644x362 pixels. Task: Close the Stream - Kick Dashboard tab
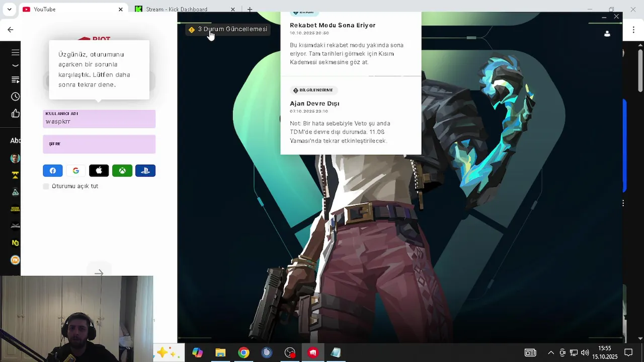pos(233,10)
